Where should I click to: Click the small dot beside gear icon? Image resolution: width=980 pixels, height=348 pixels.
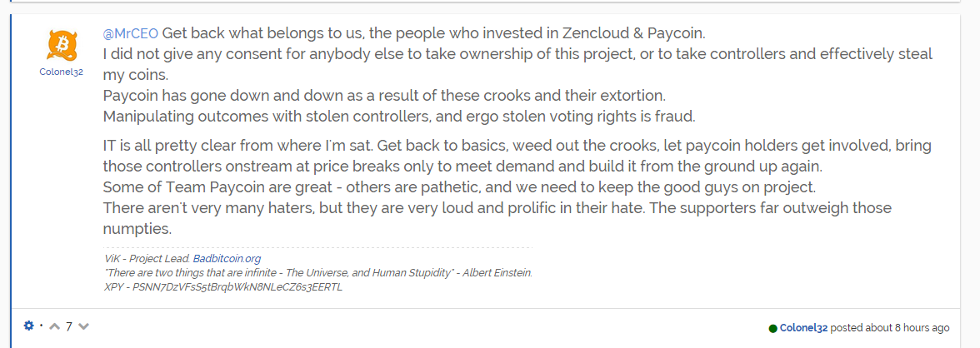point(42,326)
